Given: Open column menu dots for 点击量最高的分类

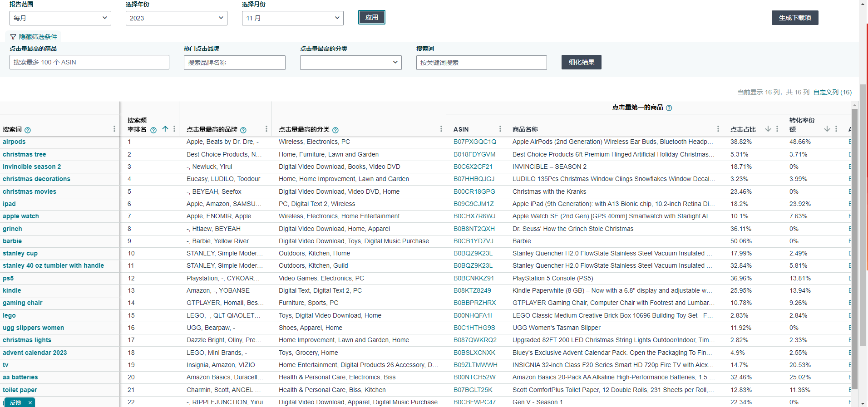Looking at the screenshot, I should (441, 129).
